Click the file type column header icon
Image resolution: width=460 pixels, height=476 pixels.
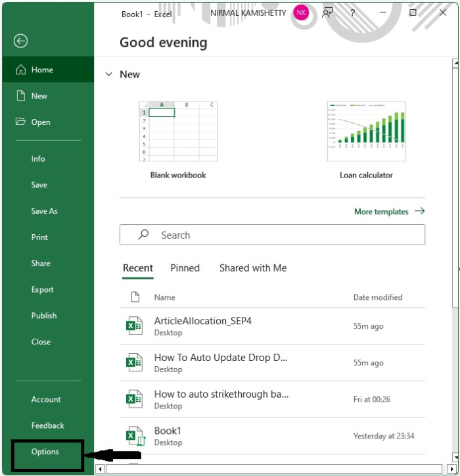[135, 297]
